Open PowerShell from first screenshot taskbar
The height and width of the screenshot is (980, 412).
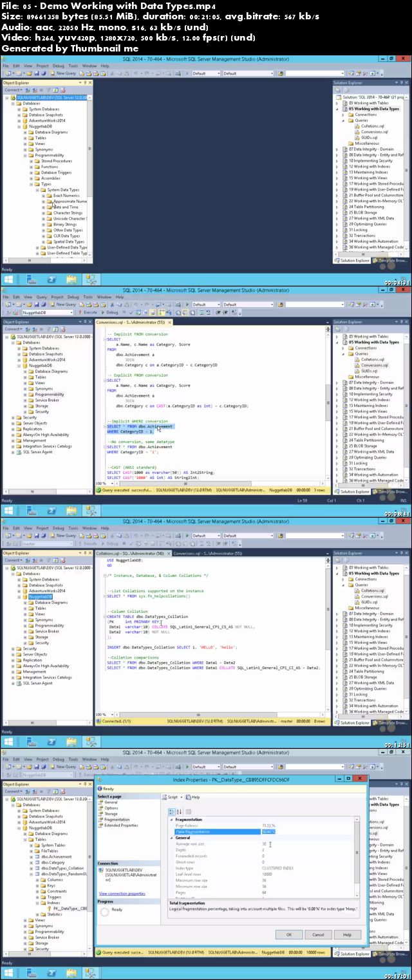pyautogui.click(x=50, y=279)
